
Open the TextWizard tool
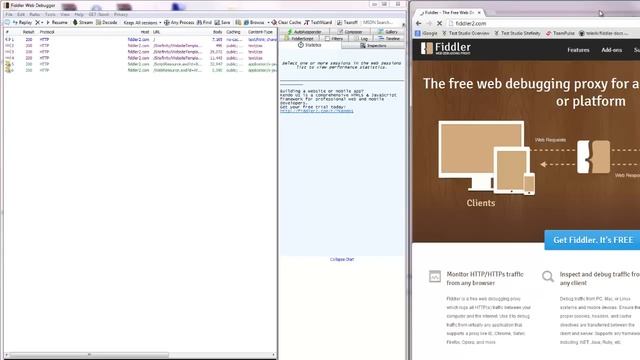pyautogui.click(x=318, y=22)
